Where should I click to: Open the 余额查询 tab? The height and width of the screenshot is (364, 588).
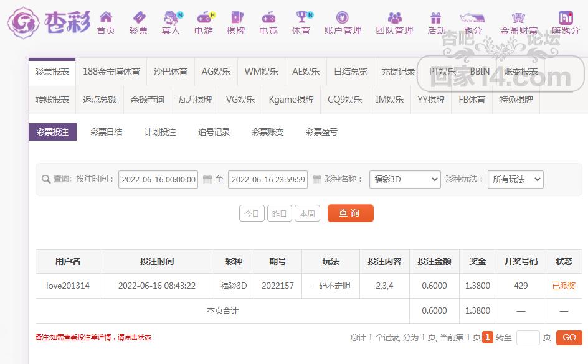click(148, 100)
